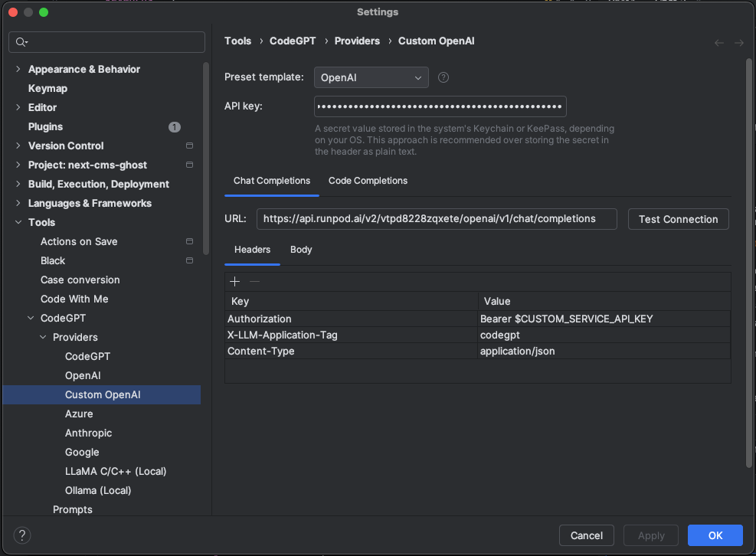The width and height of the screenshot is (756, 556).
Task: Select the Google provider entry
Action: click(82, 453)
